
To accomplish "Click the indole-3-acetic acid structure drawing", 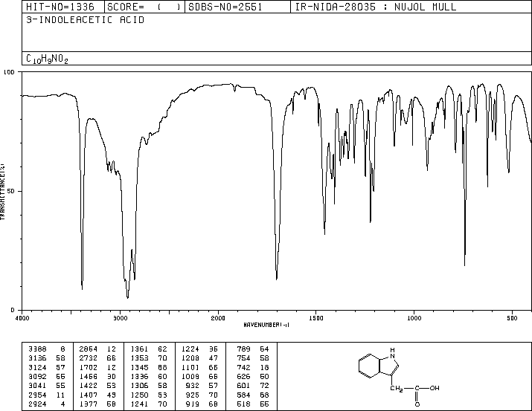I will click(399, 376).
